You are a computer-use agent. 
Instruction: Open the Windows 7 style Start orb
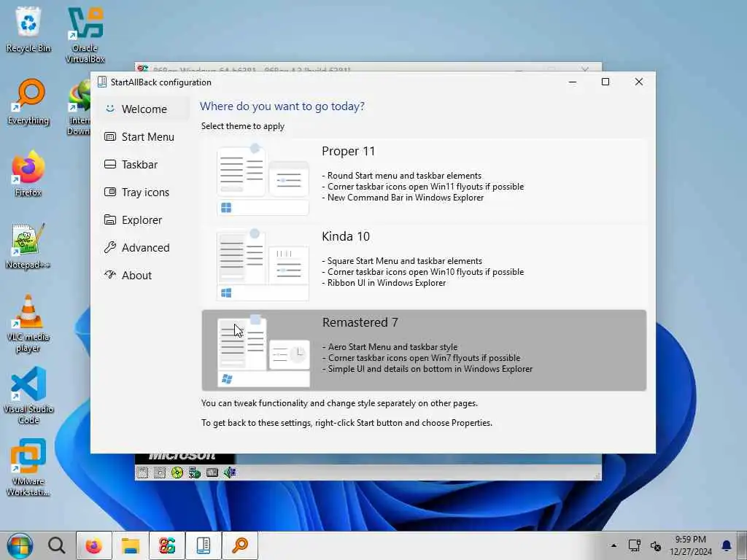click(x=20, y=545)
